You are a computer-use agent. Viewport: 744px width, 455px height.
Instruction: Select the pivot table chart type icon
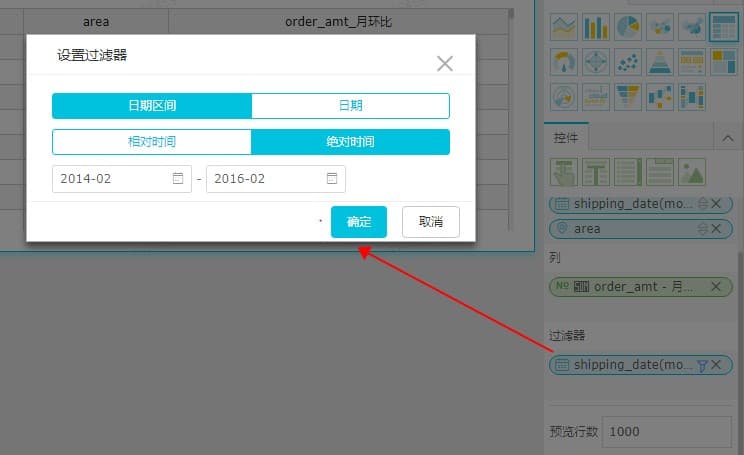[692, 62]
